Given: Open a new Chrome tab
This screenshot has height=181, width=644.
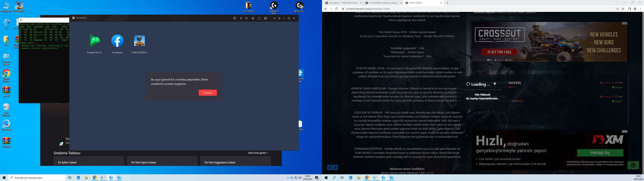Looking at the screenshot, I should [x=447, y=3].
